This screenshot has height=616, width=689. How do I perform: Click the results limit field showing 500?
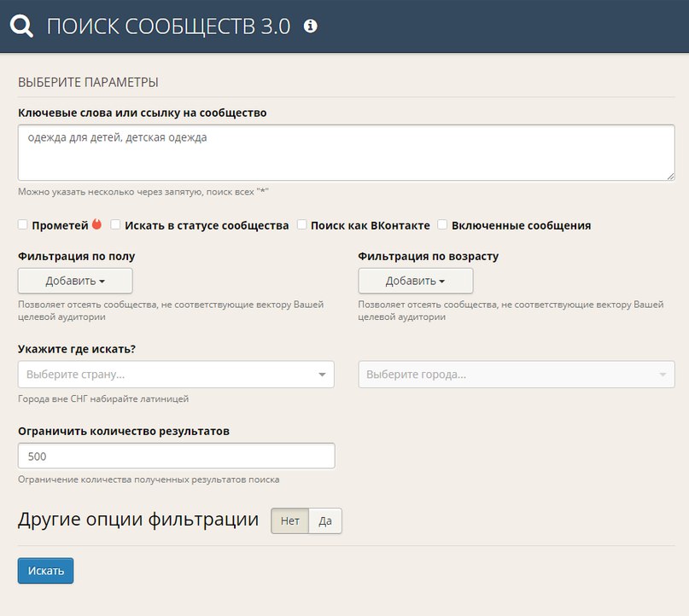coord(176,456)
